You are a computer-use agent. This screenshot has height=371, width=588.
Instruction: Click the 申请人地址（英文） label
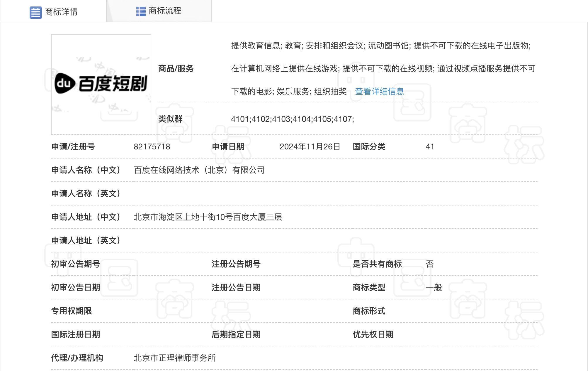point(86,241)
